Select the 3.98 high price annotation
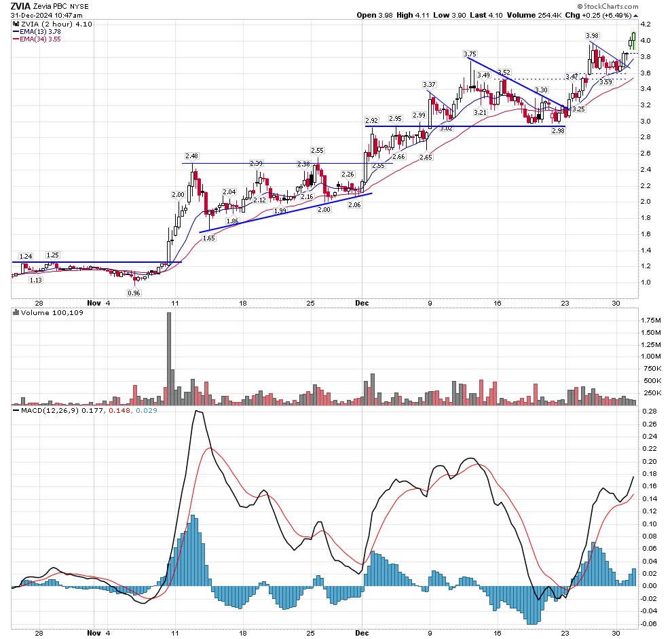The width and height of the screenshot is (672, 639). 592,35
